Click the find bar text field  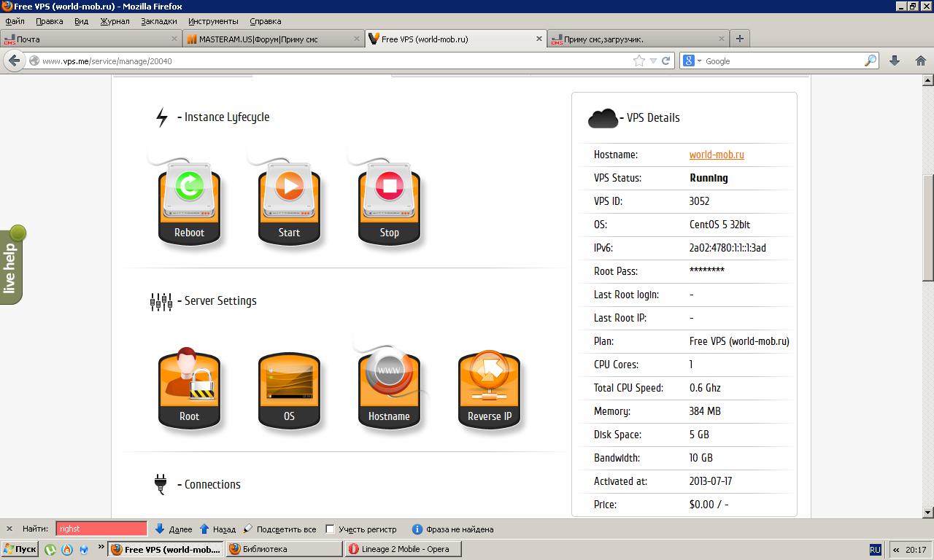coord(101,529)
